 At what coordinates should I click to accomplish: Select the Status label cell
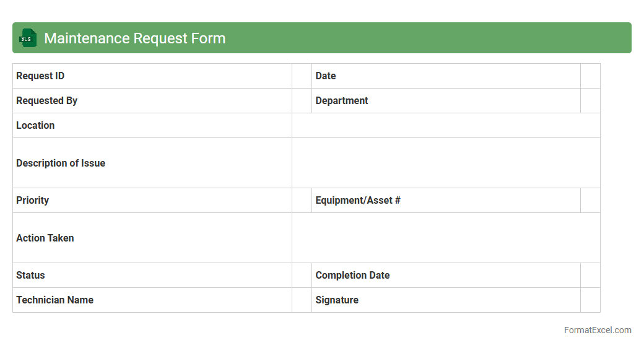[x=152, y=276]
